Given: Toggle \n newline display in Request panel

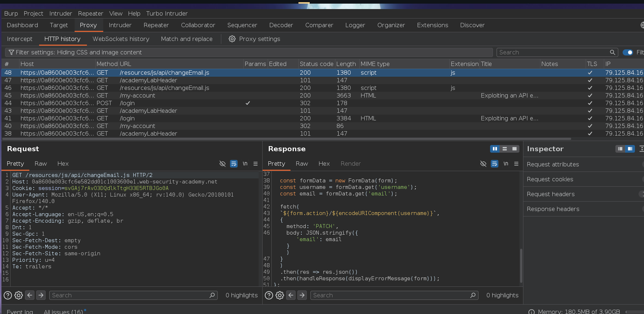Looking at the screenshot, I should (245, 164).
